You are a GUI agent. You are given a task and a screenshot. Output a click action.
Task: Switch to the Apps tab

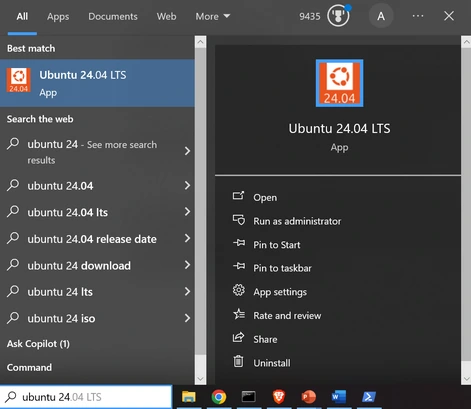58,16
